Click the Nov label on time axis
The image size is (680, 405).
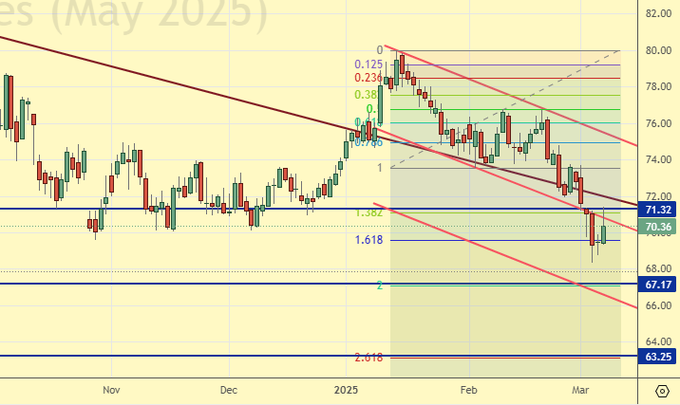111,389
